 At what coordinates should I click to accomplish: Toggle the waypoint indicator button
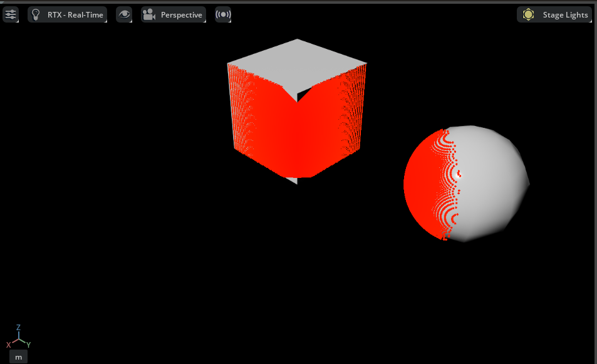pos(223,14)
